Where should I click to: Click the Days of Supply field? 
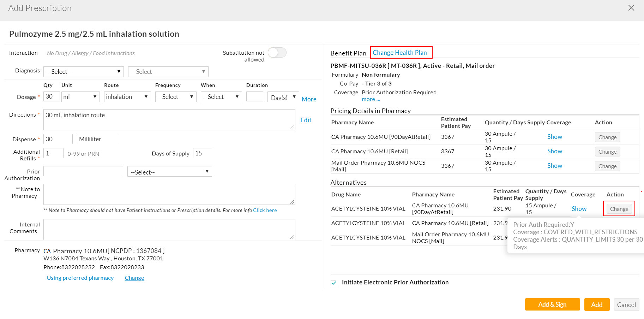(202, 153)
